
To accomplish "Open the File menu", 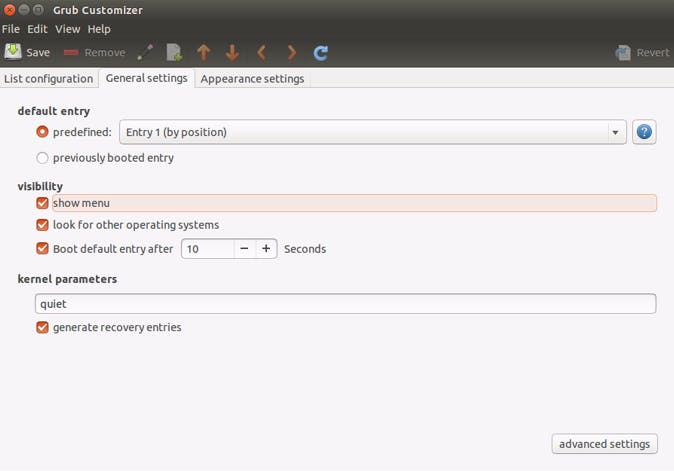I will (x=11, y=29).
